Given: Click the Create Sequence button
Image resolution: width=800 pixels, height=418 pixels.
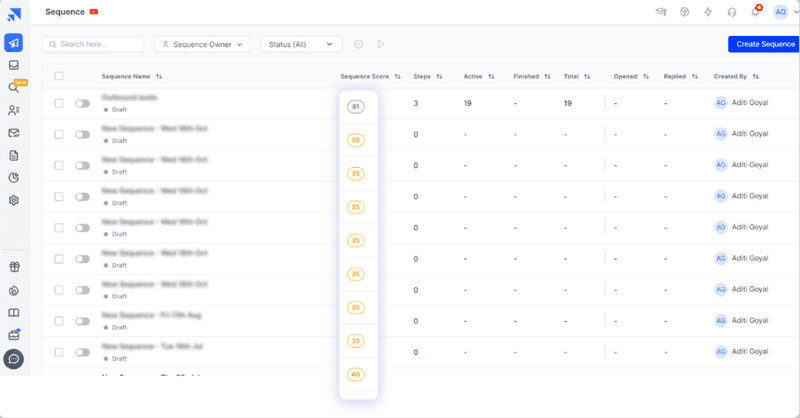Looking at the screenshot, I should 764,44.
